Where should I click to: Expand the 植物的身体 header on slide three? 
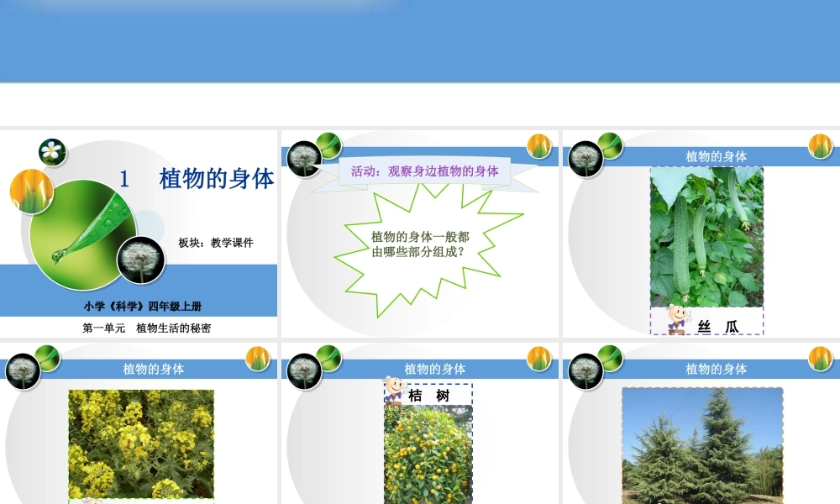718,155
